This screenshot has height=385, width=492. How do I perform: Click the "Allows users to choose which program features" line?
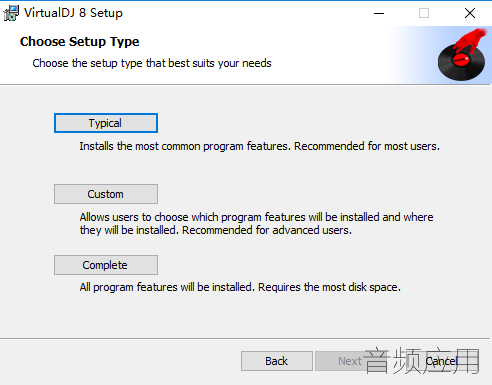(256, 217)
